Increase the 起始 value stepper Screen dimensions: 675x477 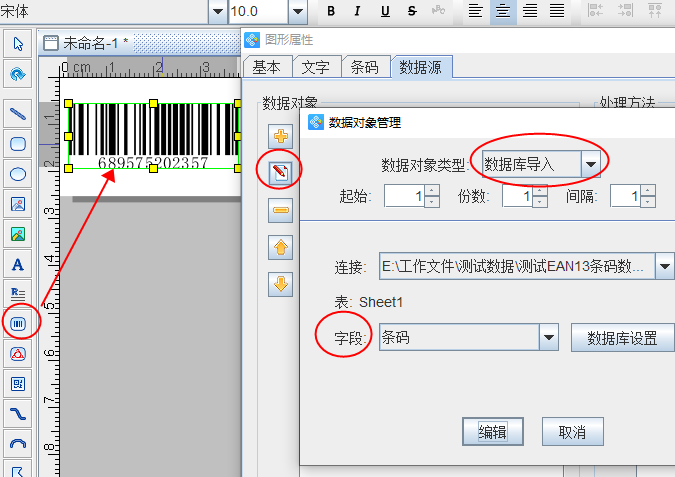point(431,190)
